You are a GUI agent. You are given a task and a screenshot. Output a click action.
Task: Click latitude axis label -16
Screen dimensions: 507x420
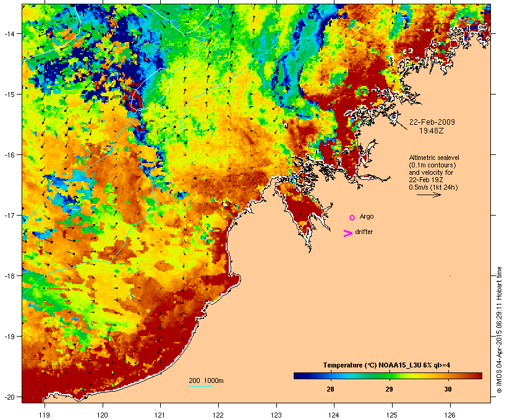[9, 155]
